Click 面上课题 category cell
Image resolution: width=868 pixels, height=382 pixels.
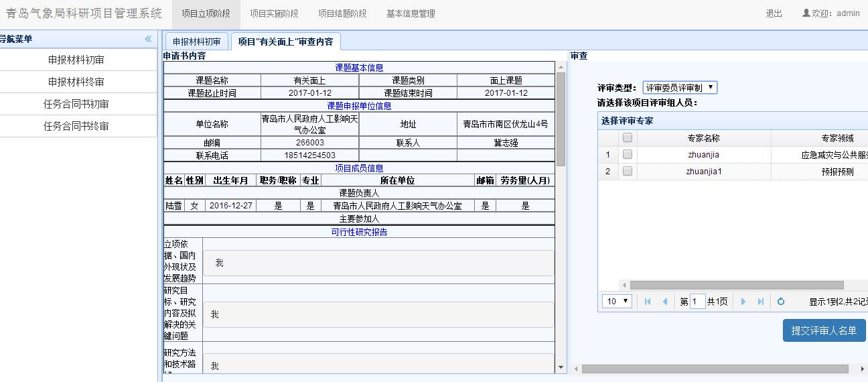pos(506,80)
